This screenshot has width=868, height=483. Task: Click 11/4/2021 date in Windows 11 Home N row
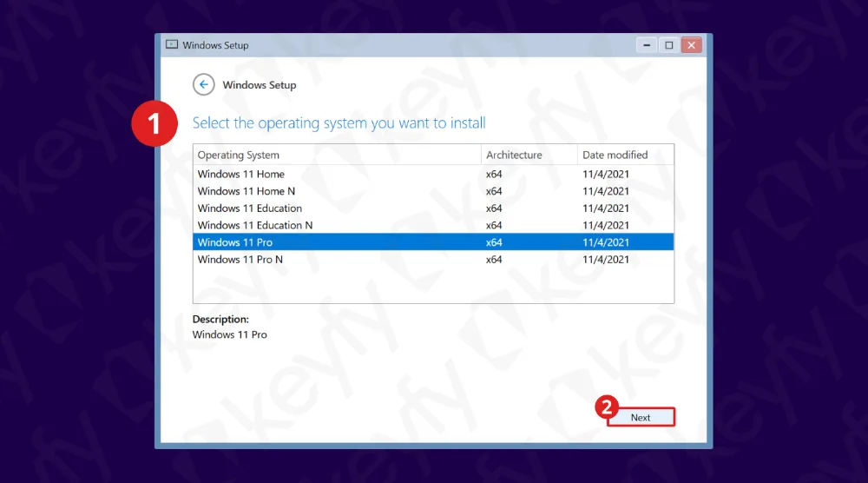pyautogui.click(x=606, y=191)
